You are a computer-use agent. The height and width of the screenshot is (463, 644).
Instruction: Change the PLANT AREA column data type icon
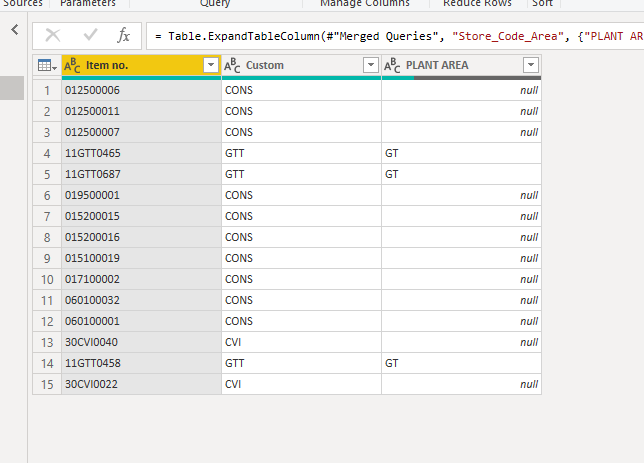tap(392, 65)
